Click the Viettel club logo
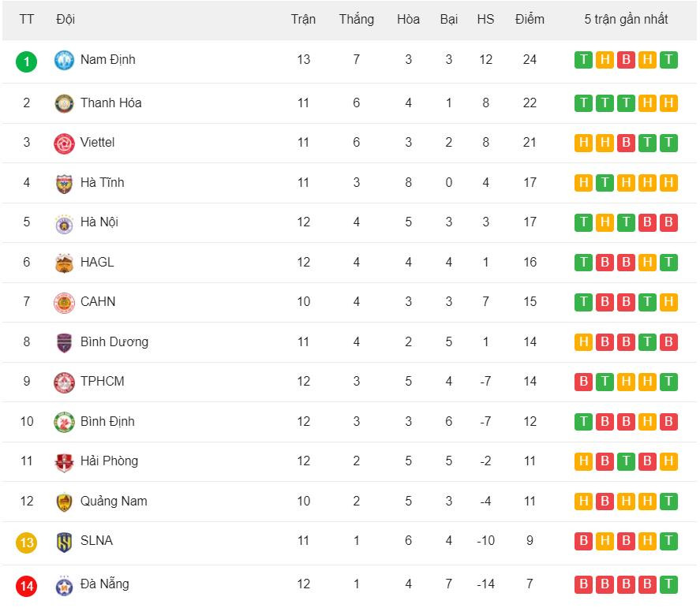Viewport: 700px width, 608px height. 64,144
